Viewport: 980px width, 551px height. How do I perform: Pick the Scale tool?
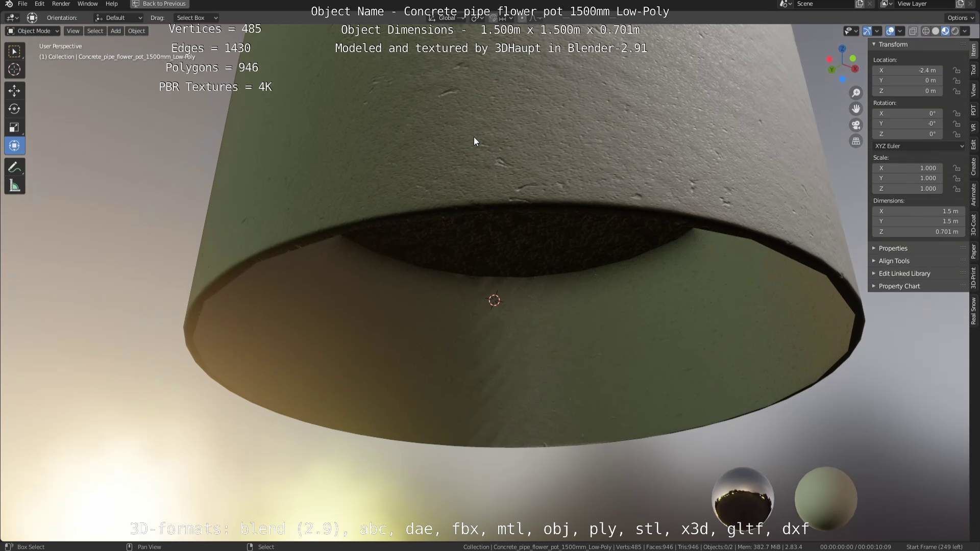point(14,128)
